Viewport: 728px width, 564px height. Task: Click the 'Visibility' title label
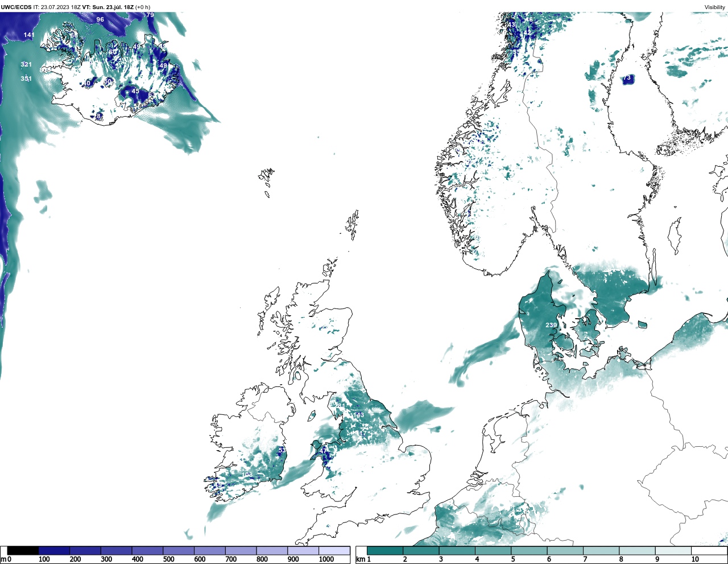pyautogui.click(x=715, y=7)
